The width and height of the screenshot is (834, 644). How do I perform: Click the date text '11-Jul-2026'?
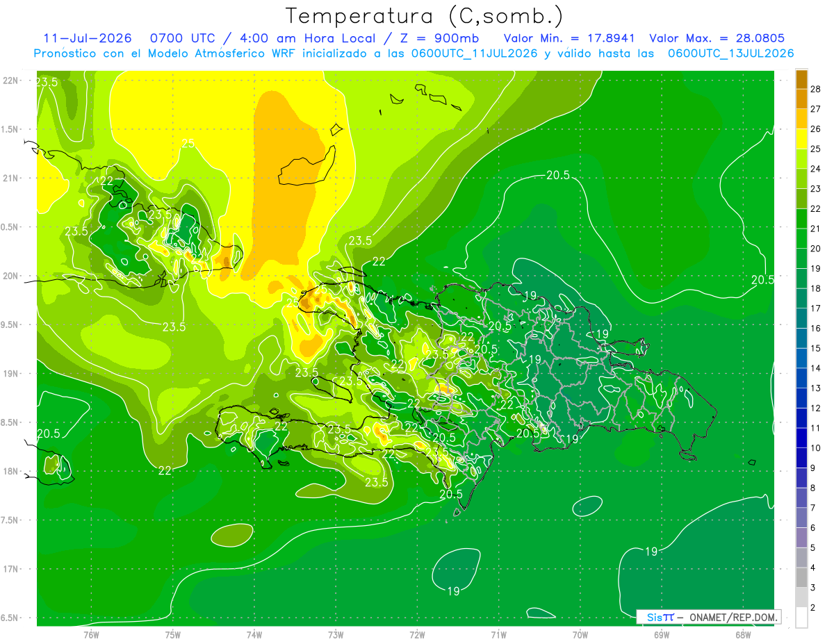[x=87, y=38]
